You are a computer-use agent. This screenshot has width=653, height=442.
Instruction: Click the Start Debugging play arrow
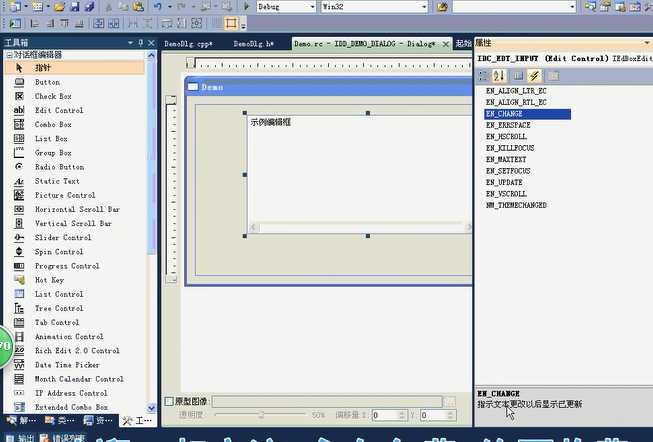coord(247,7)
